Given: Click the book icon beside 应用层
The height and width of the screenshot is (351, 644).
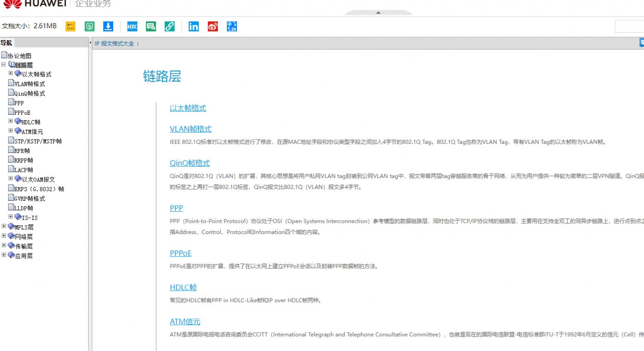Looking at the screenshot, I should pos(11,255).
